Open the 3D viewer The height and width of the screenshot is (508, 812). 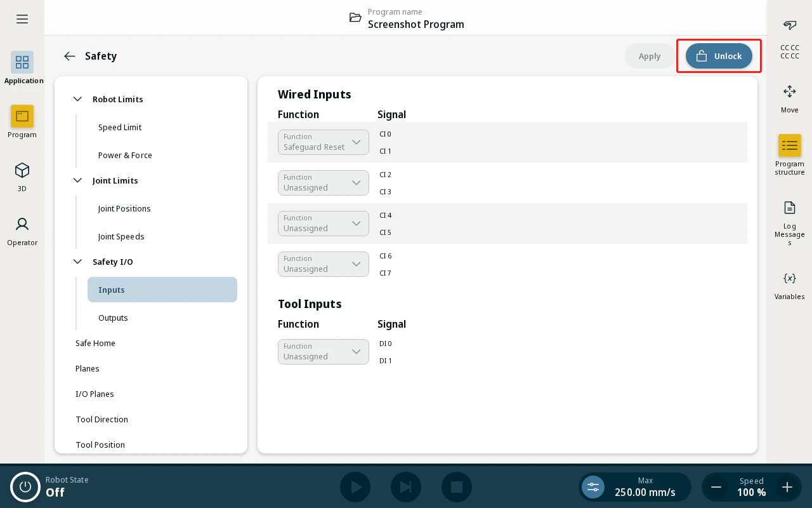pos(22,176)
